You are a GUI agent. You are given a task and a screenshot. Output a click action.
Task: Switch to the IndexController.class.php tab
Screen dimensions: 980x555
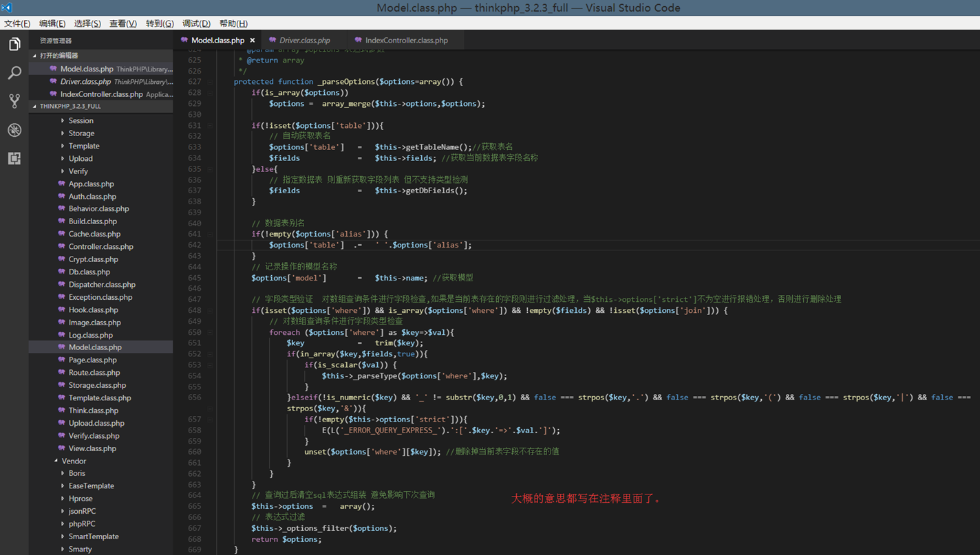(406, 41)
